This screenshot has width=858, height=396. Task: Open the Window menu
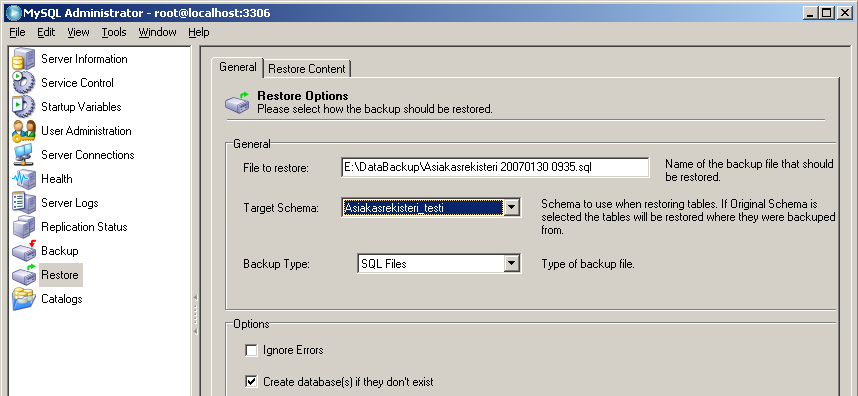[157, 32]
